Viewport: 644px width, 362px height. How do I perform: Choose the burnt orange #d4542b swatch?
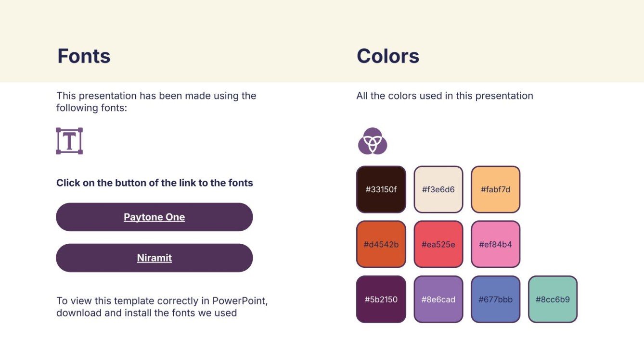pos(381,244)
